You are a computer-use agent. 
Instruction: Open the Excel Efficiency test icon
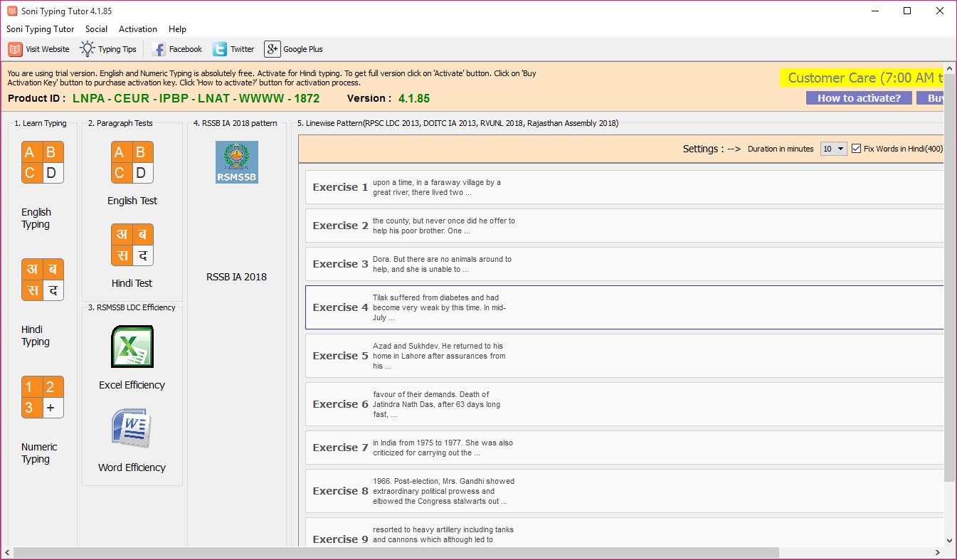click(x=132, y=347)
